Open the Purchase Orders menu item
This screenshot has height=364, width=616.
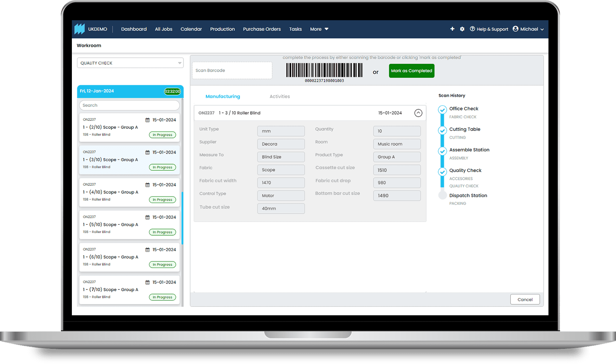[262, 29]
